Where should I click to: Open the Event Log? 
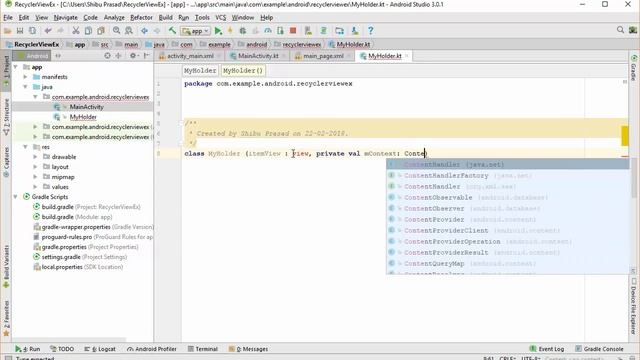point(547,349)
